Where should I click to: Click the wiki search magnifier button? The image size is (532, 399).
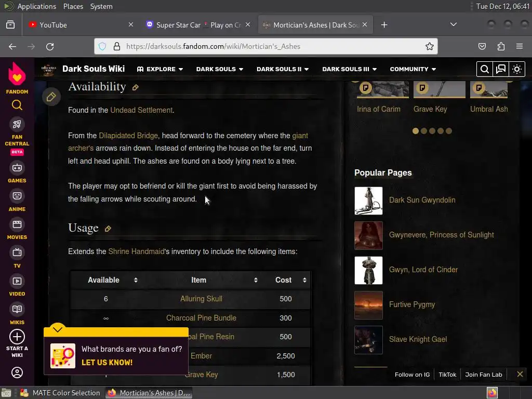[x=485, y=69]
